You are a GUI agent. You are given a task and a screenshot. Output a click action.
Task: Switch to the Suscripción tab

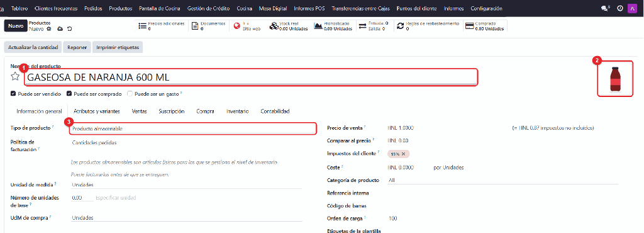(171, 111)
